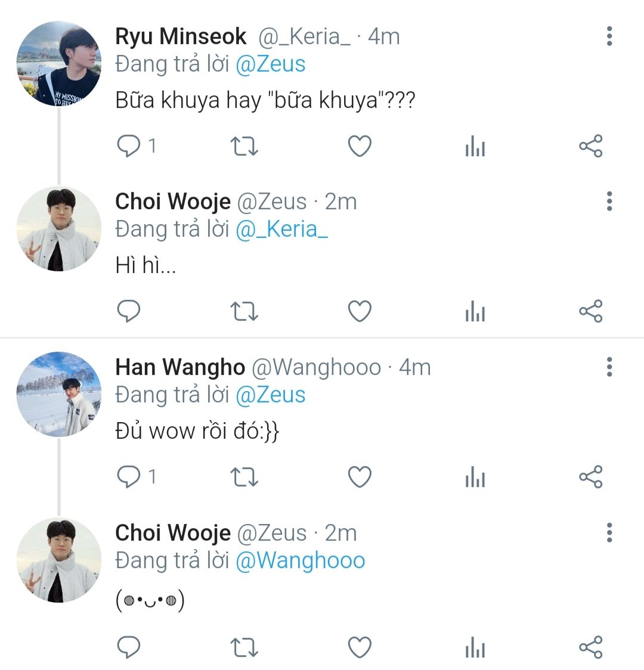The image size is (644, 670).
Task: Retweet Ryu Minseok's "Bữa khuya" tweet
Action: [x=244, y=146]
